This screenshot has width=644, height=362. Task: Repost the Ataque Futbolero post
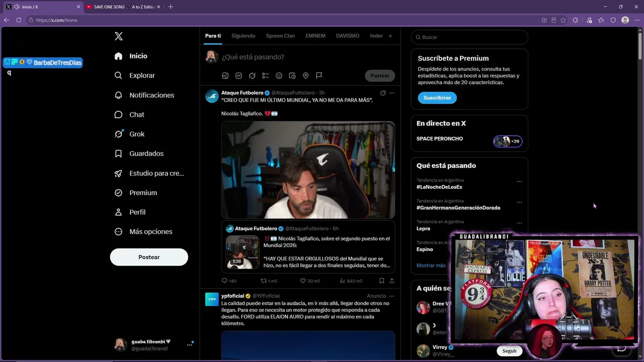pos(269,281)
